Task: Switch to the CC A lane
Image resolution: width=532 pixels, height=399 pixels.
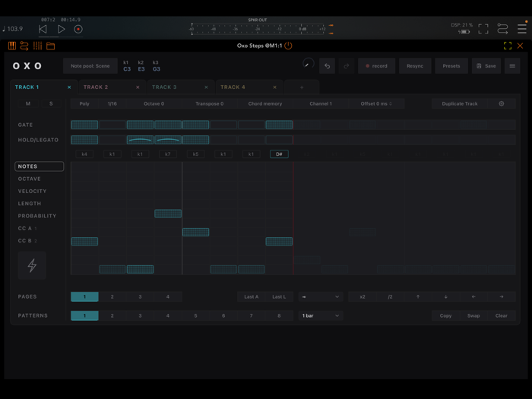Action: [x=27, y=228]
